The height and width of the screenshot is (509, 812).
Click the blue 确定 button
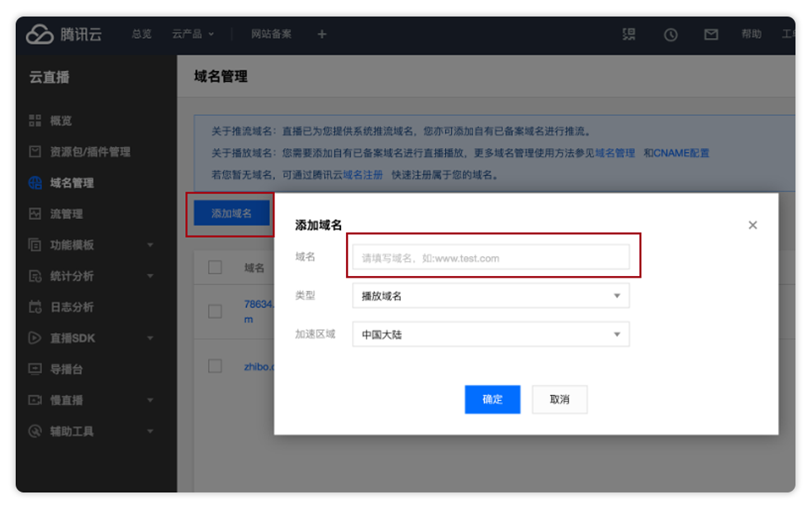coord(492,399)
